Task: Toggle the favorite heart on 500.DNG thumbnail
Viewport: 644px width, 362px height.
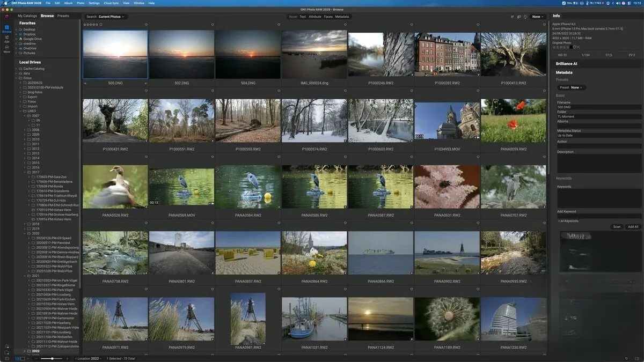Action: point(146,25)
